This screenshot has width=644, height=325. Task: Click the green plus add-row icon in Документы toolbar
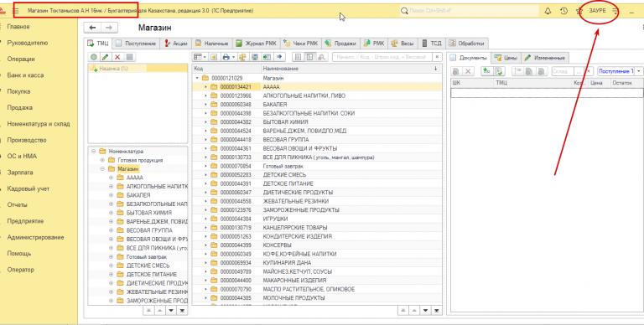coord(487,71)
